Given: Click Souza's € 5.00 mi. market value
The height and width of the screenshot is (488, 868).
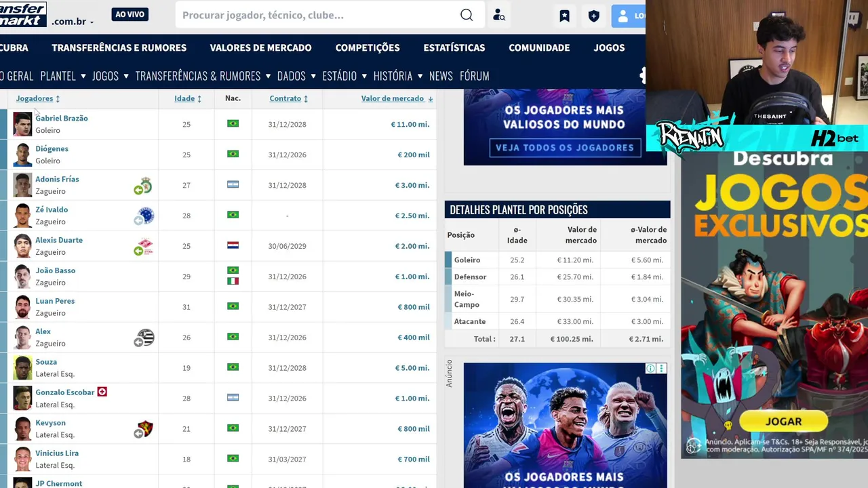Looking at the screenshot, I should tap(412, 367).
